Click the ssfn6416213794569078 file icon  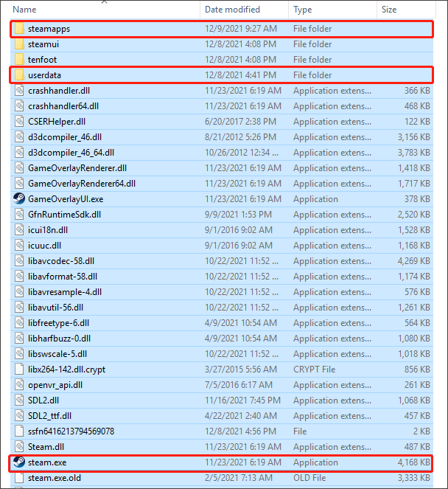point(19,431)
